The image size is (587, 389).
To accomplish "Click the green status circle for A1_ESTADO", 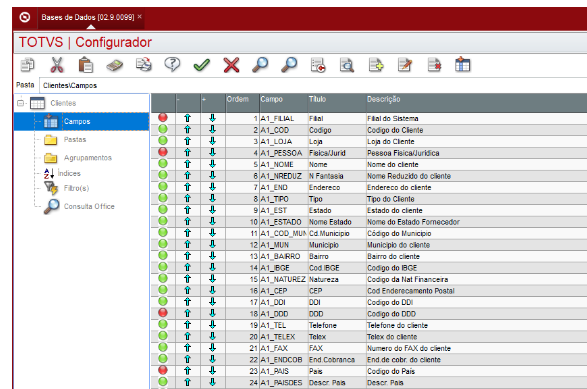I will point(163,221).
